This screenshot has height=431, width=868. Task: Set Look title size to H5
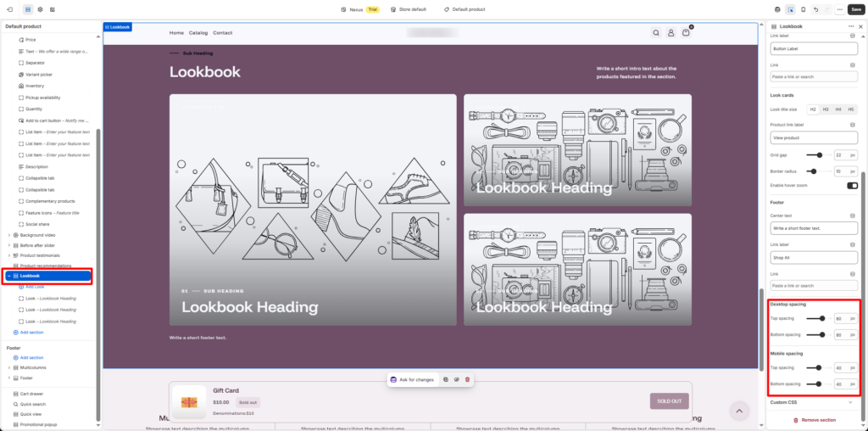[x=851, y=109]
